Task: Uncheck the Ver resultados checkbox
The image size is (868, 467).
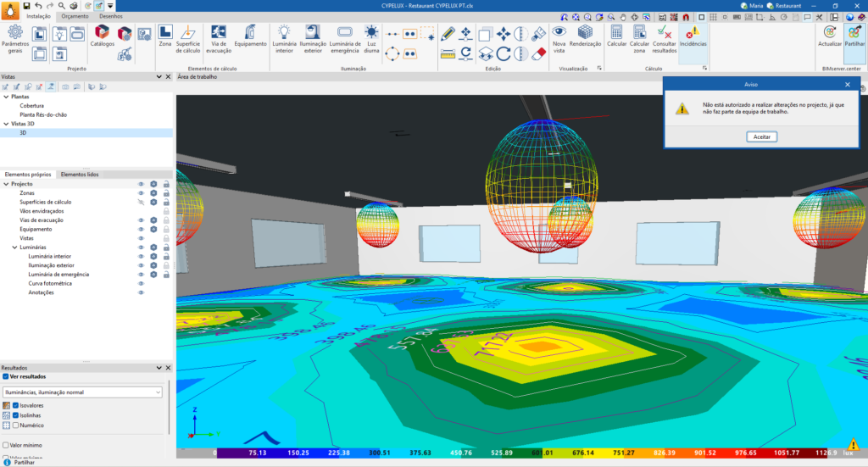Action: [6, 376]
